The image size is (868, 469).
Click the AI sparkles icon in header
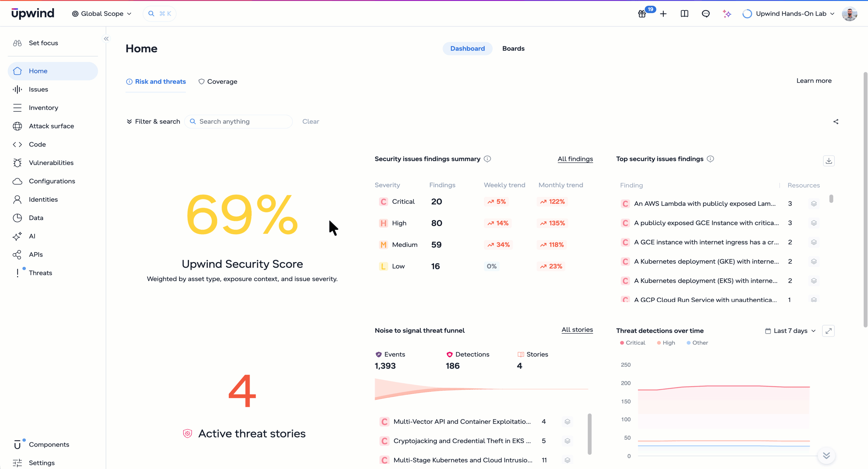[727, 14]
